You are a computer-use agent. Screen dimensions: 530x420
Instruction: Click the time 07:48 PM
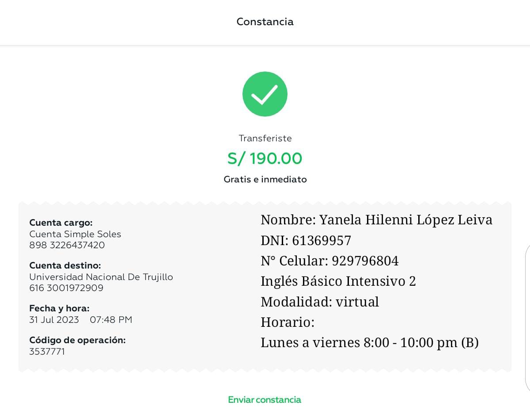click(111, 320)
